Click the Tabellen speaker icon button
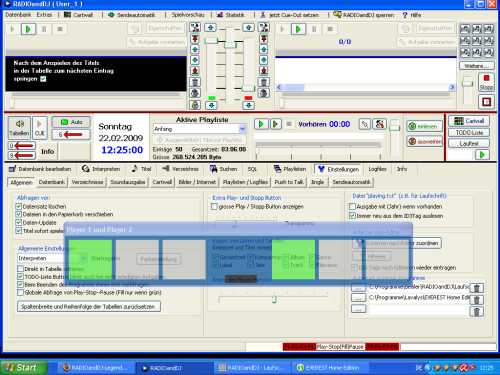Image resolution: width=500 pixels, height=375 pixels. 19,128
